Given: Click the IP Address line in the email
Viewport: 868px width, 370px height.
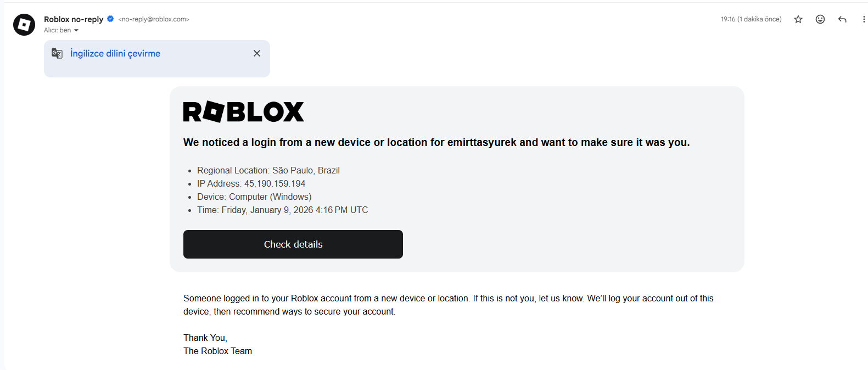Looking at the screenshot, I should tap(251, 183).
